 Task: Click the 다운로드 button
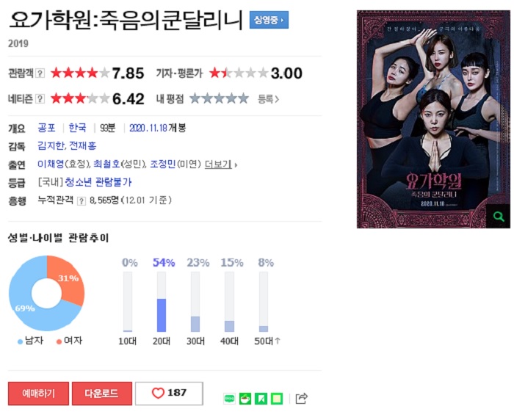click(102, 393)
